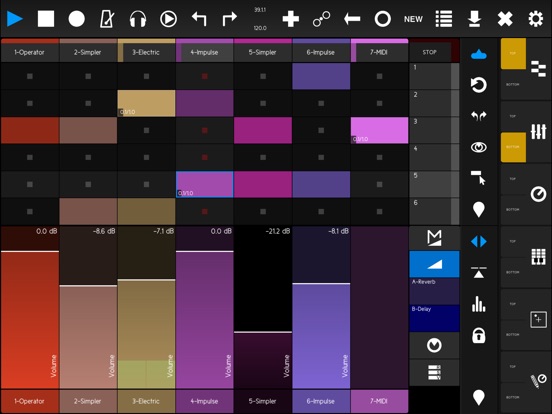Click the download arrow icon
Screen dimensions: 552x414
[x=475, y=19]
